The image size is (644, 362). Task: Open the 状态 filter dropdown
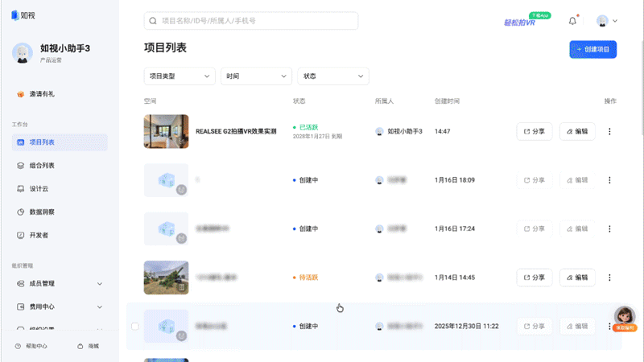pos(333,76)
